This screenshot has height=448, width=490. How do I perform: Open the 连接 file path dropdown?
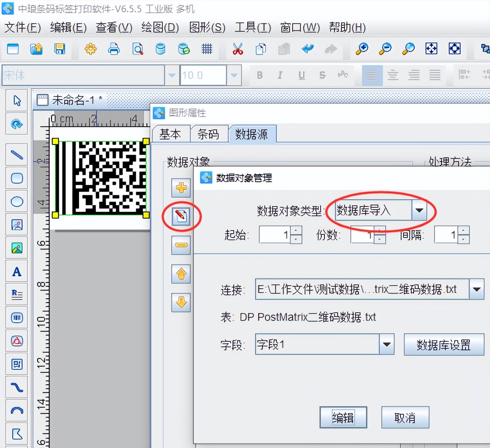click(x=477, y=289)
